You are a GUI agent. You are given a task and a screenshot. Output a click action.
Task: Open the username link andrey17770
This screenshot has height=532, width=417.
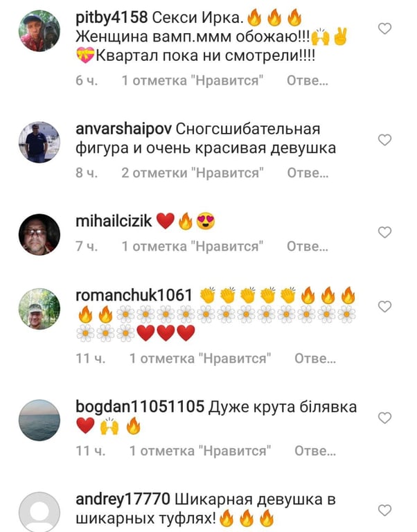click(x=123, y=499)
